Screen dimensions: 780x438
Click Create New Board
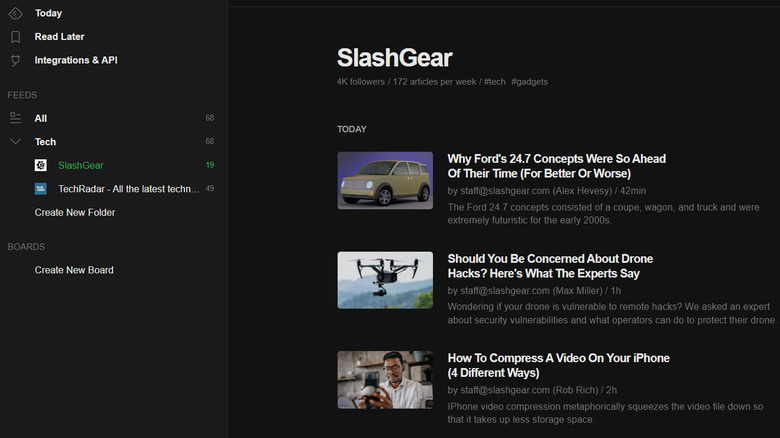pos(74,270)
